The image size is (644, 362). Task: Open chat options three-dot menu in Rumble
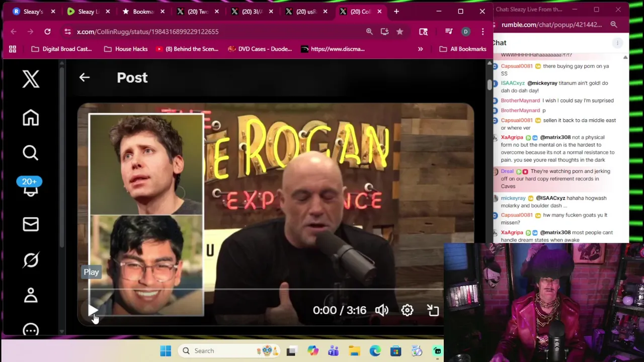(x=617, y=43)
